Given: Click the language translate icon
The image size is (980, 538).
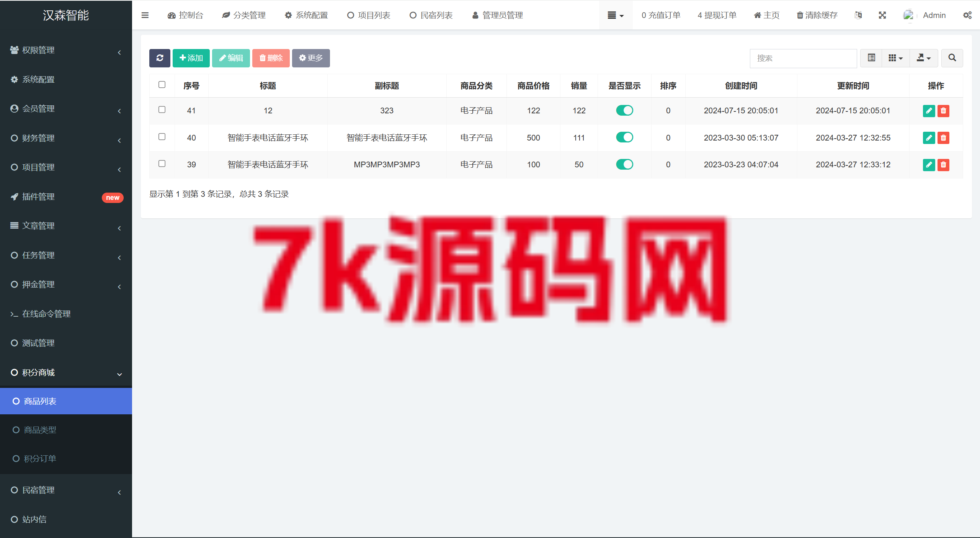Looking at the screenshot, I should click(858, 15).
